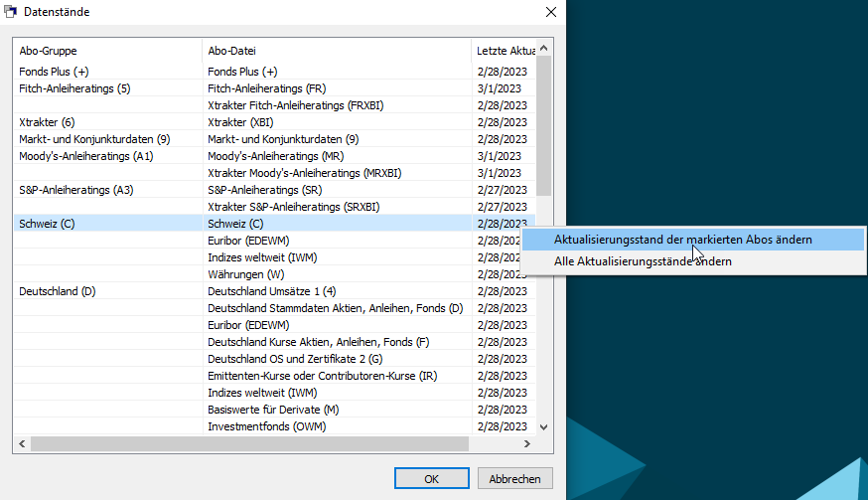Select the Fonds Plus (+) group row
The width and height of the screenshot is (868, 500).
[55, 72]
